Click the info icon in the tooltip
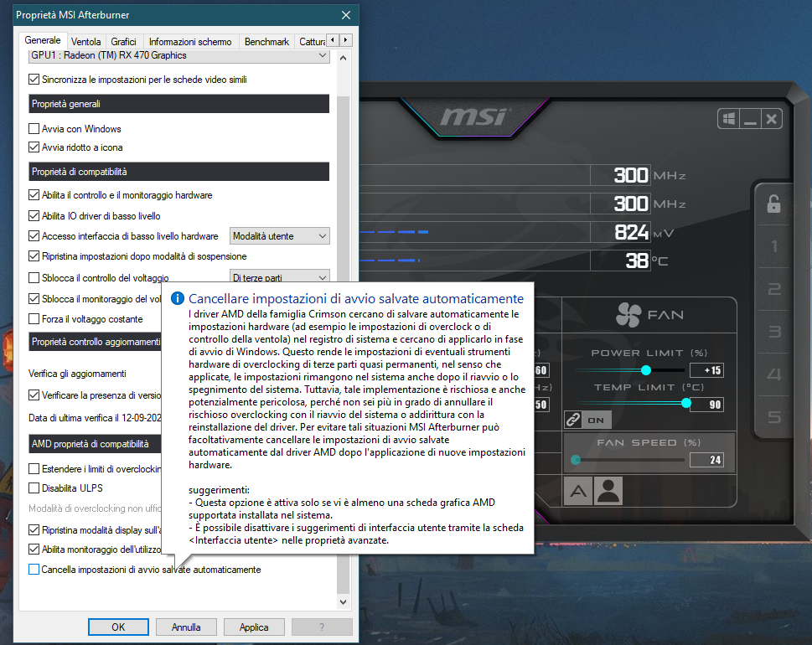The image size is (812, 645). tap(177, 298)
